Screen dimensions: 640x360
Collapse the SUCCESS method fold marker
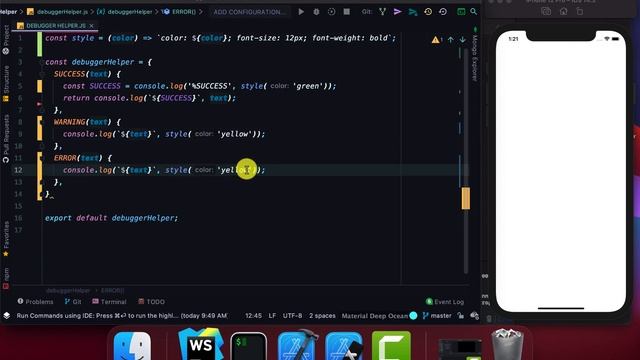[42, 74]
